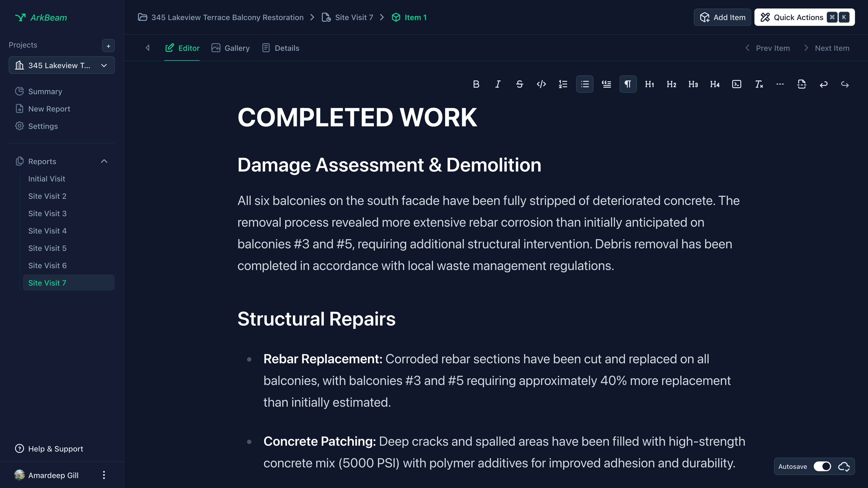Toggle the paragraph format button
Image resolution: width=868 pixels, height=488 pixels.
(628, 84)
